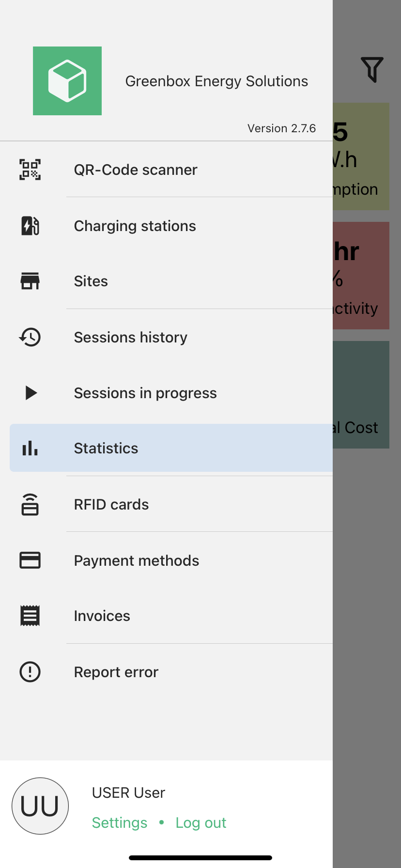Tap the Report error exclamation icon
Viewport: 401px width, 868px height.
[x=30, y=672]
